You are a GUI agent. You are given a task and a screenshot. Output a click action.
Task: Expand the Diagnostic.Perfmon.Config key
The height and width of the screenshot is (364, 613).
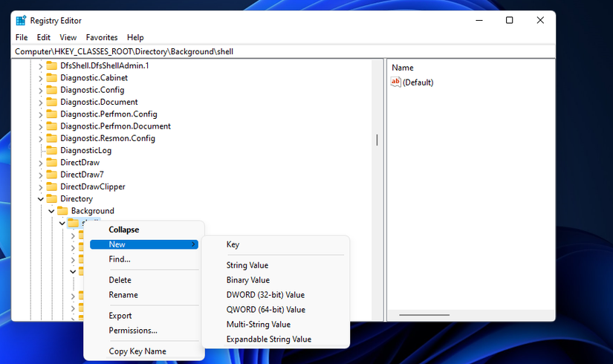(x=40, y=115)
